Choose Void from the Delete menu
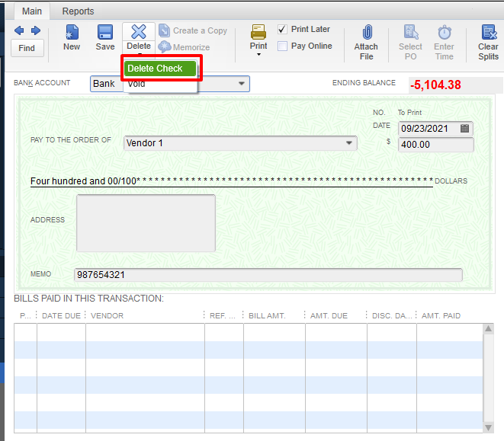This screenshot has width=504, height=441. click(x=137, y=85)
